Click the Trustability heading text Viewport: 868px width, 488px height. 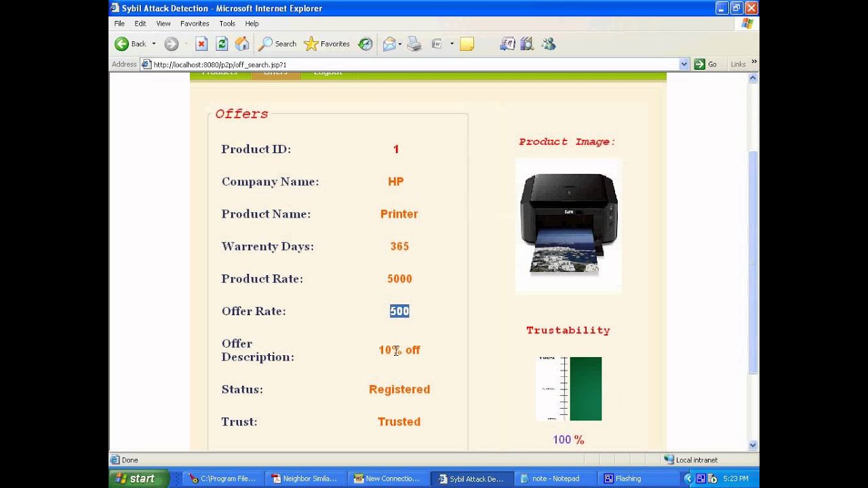[568, 330]
